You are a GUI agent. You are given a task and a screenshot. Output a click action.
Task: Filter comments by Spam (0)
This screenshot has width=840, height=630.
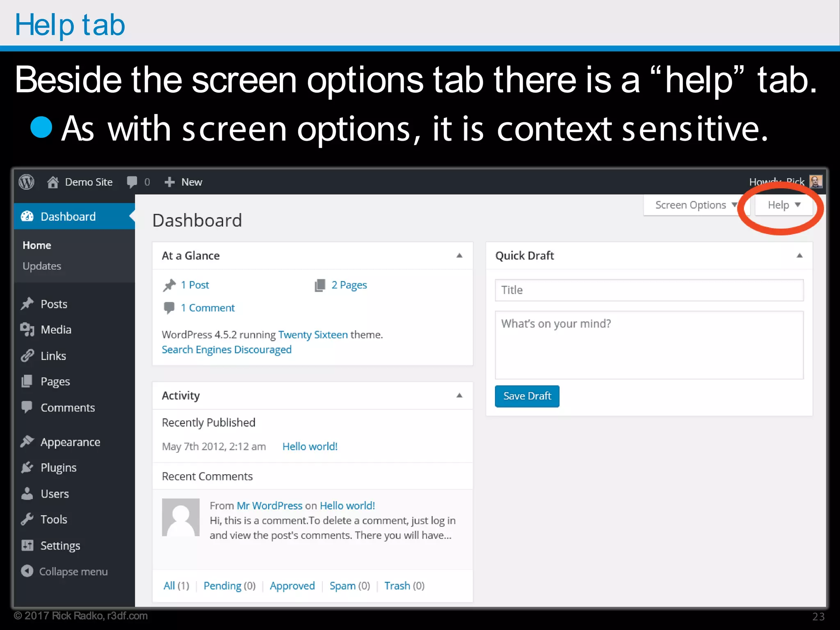tap(349, 586)
